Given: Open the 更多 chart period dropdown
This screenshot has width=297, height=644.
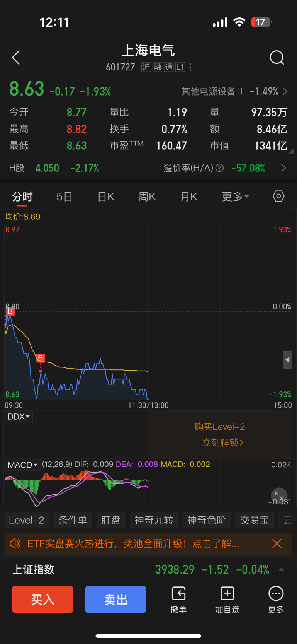Looking at the screenshot, I should [235, 196].
